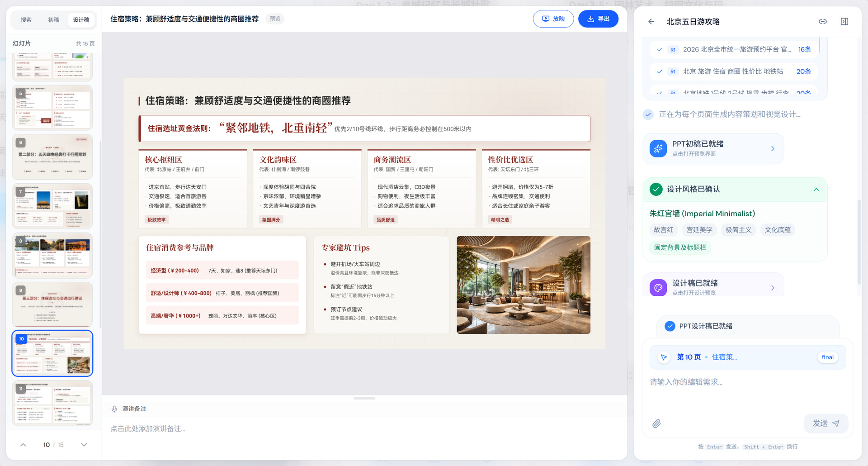
Task: Toggle the check next to 北京 旅游 住宿 商圈
Action: [x=660, y=71]
